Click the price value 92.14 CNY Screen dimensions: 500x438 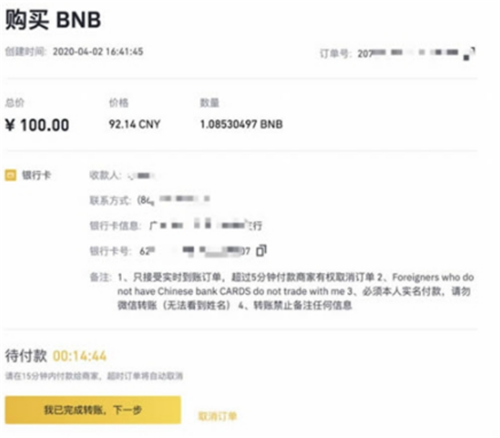point(135,124)
